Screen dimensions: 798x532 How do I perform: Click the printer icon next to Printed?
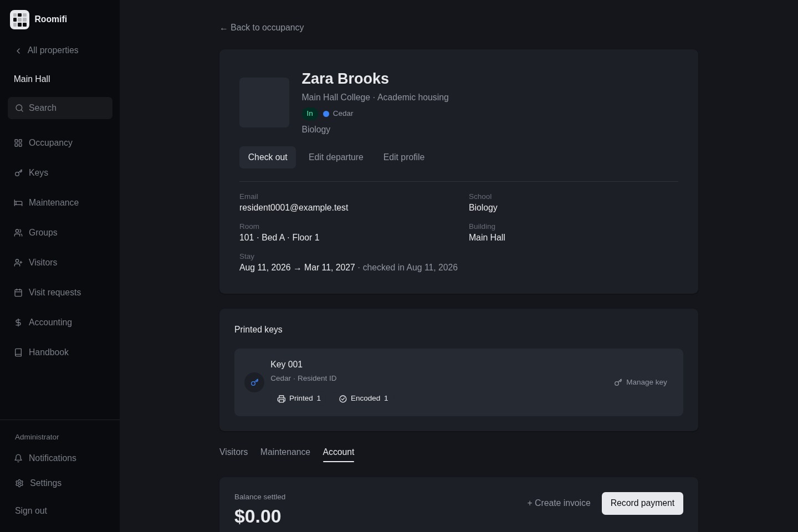click(282, 399)
